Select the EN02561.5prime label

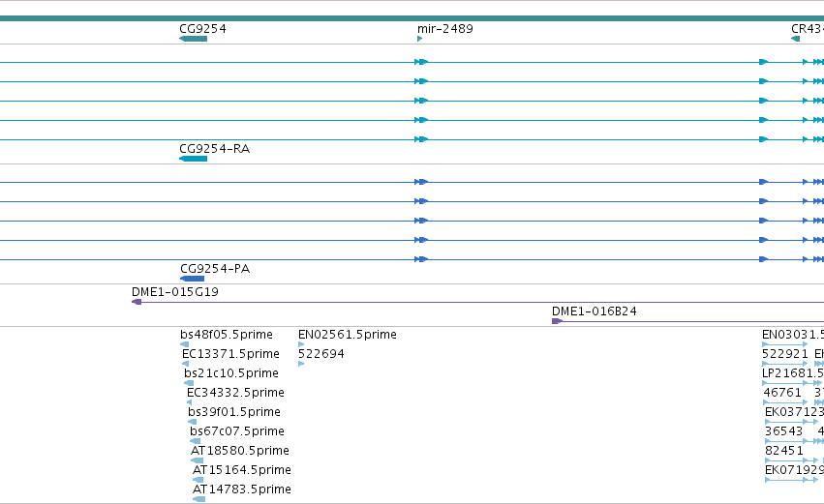point(348,335)
